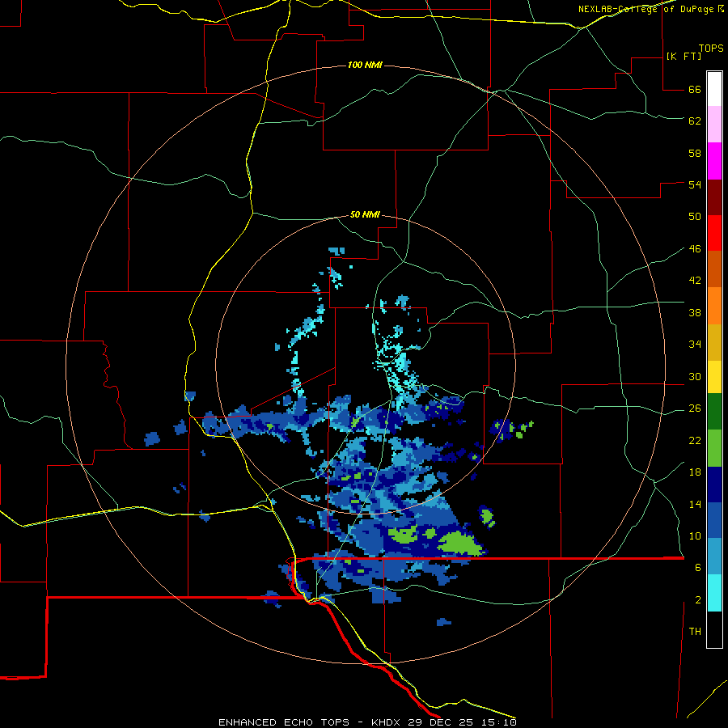
Task: Click the 'TOPS' legend title
Action: click(711, 49)
